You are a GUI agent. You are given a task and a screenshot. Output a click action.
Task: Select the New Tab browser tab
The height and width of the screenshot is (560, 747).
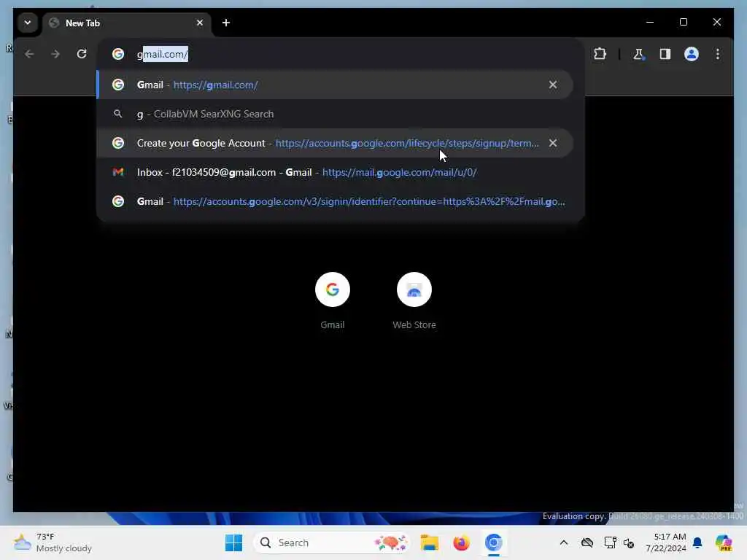[127, 23]
